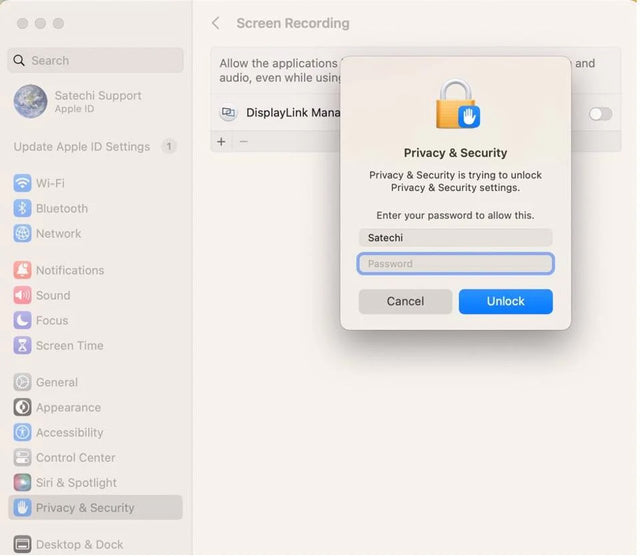Select Notifications text in sidebar
The width and height of the screenshot is (640, 557).
pyautogui.click(x=70, y=271)
